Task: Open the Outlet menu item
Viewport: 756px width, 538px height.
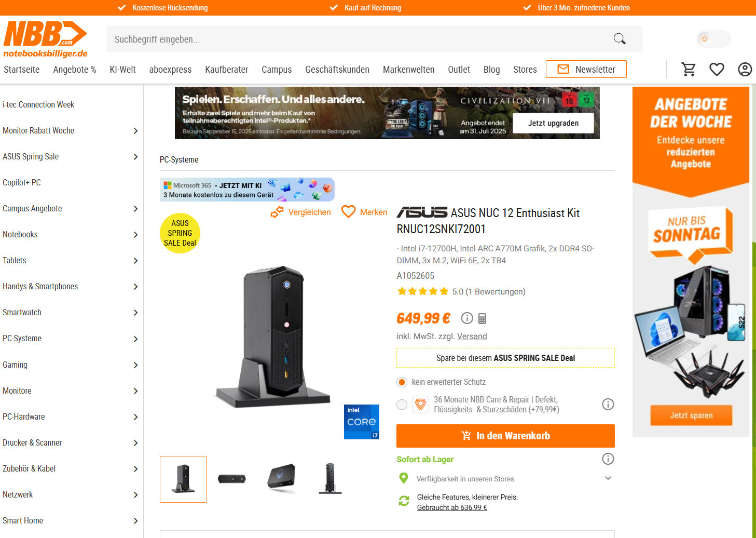Action: coord(459,70)
